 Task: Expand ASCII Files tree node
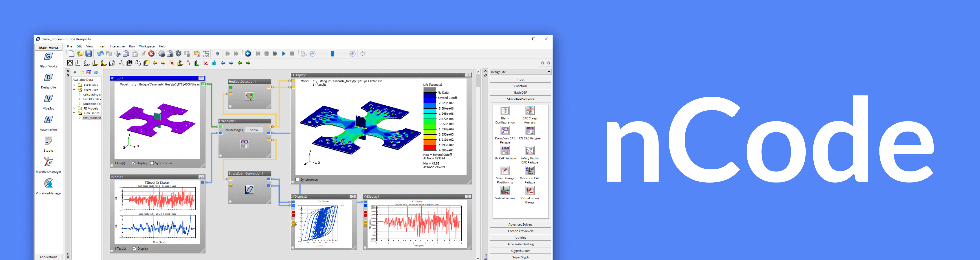pyautogui.click(x=74, y=85)
